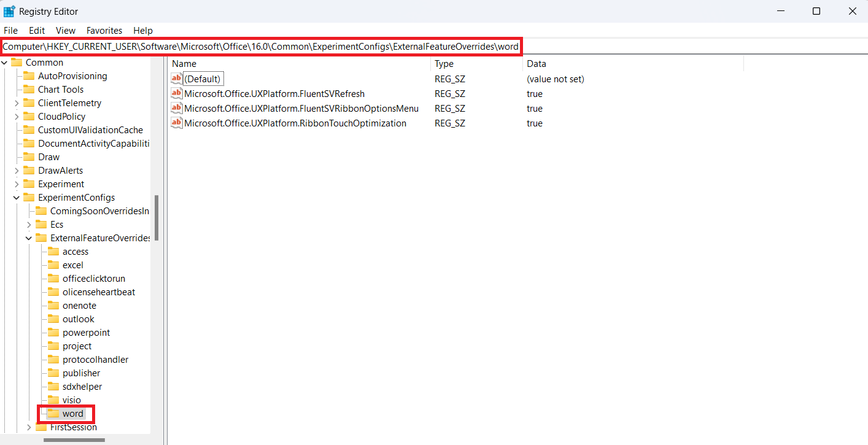Click the visio folder icon
The image size is (868, 445).
click(53, 400)
